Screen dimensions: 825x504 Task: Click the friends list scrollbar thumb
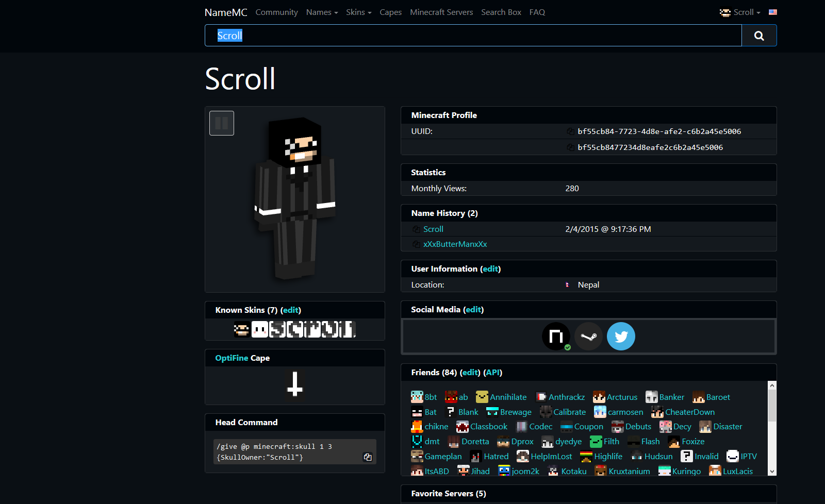[x=772, y=405]
